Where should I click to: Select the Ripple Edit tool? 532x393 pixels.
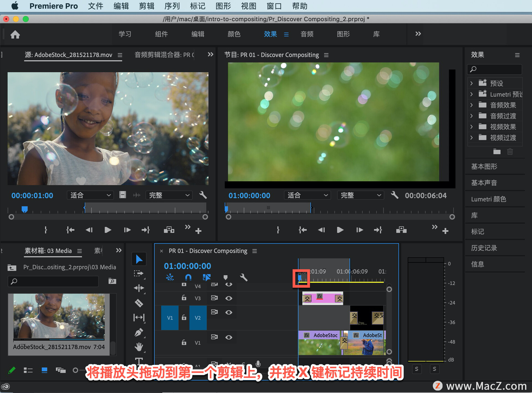139,288
